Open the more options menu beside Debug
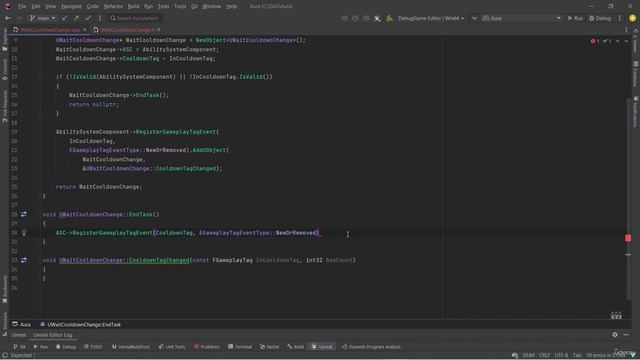 620,18
